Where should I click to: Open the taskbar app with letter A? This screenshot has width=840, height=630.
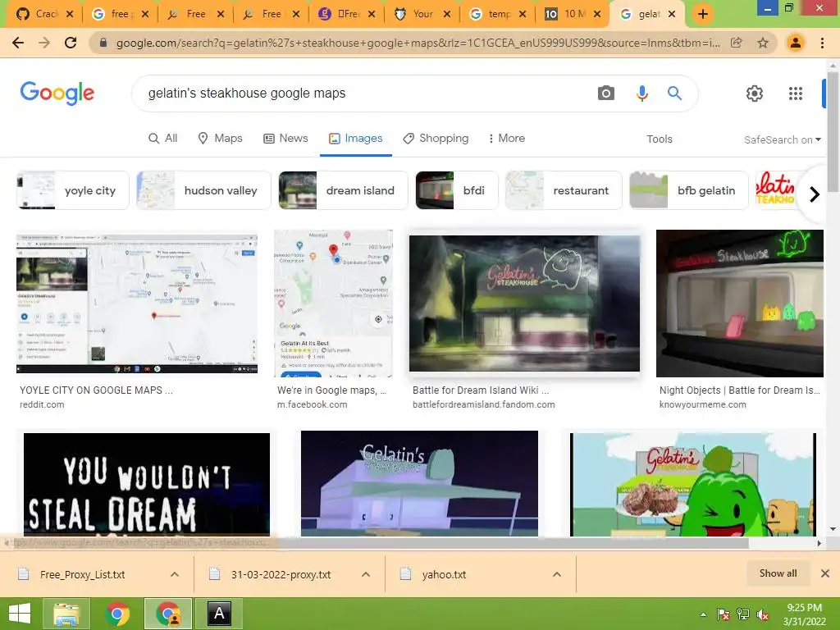coord(219,614)
